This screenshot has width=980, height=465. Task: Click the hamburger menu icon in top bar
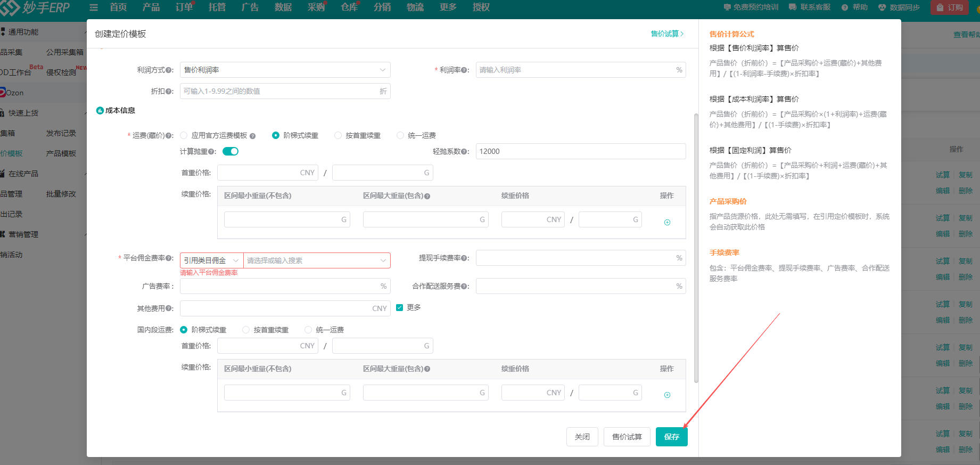click(94, 7)
